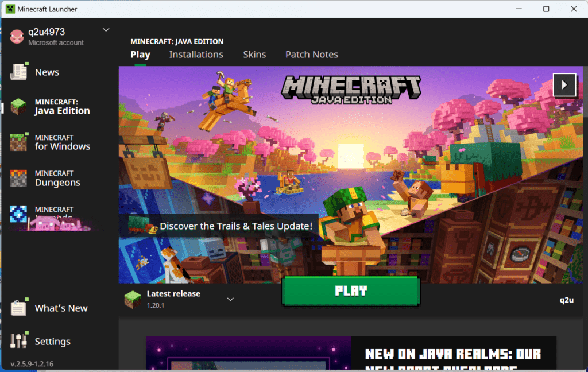This screenshot has height=372, width=588.
Task: Click Minecraft for Windows dirt block icon
Action: click(x=18, y=142)
